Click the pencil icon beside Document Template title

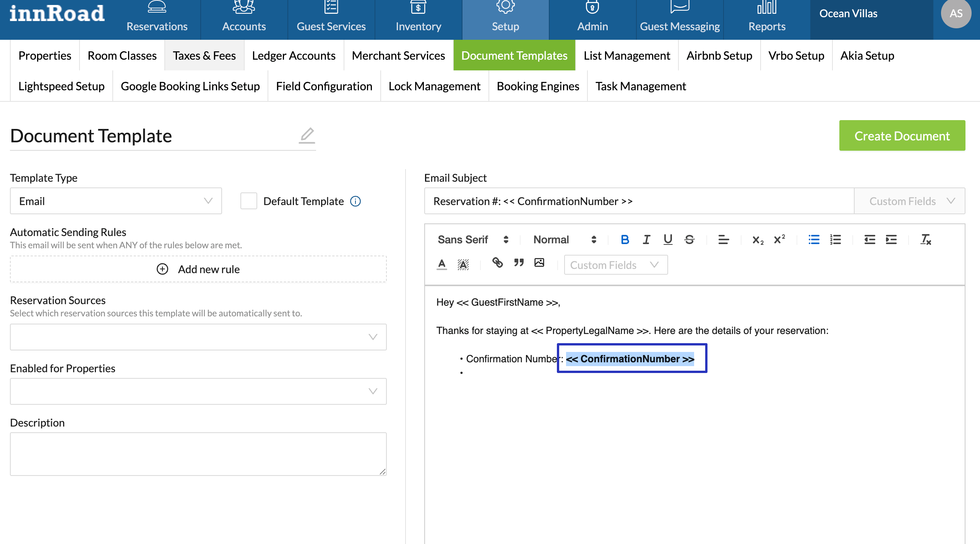307,135
